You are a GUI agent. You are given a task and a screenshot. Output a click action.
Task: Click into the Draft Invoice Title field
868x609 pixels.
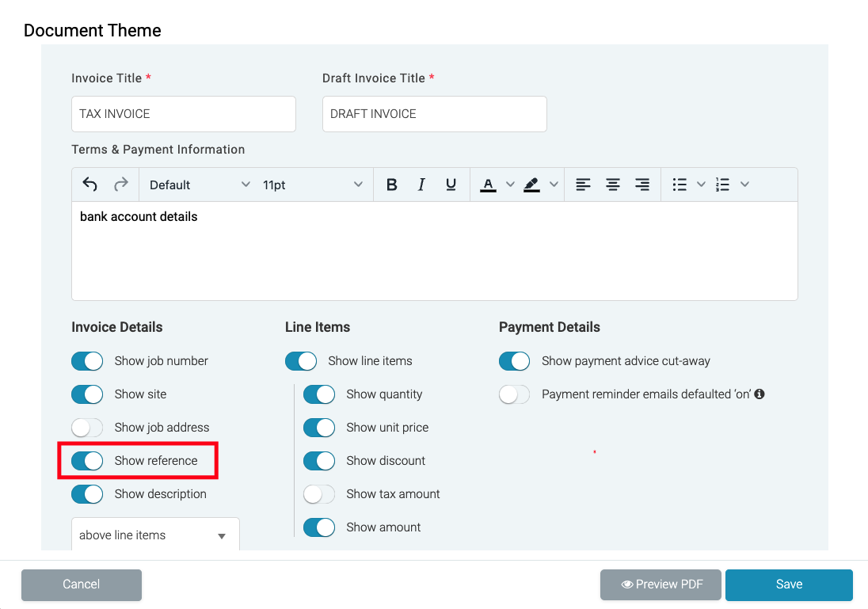[435, 114]
